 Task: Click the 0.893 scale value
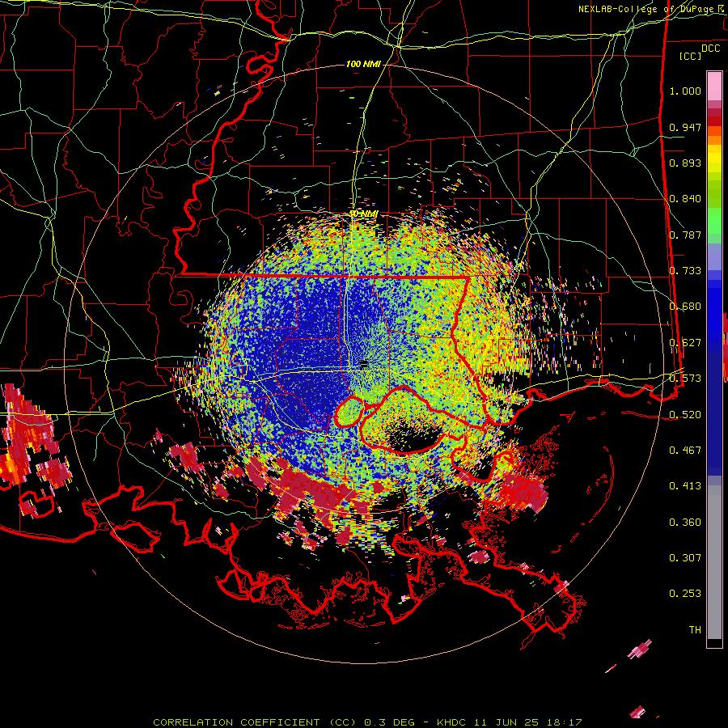pos(685,163)
